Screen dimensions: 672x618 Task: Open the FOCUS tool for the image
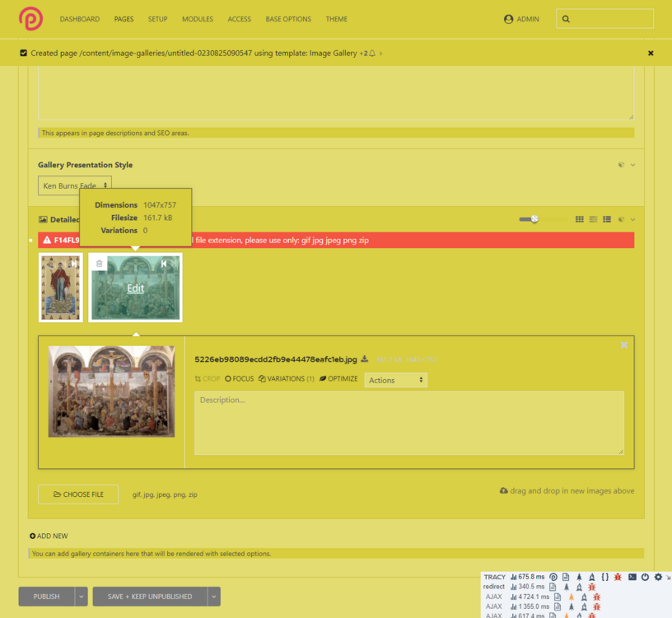pyautogui.click(x=239, y=378)
